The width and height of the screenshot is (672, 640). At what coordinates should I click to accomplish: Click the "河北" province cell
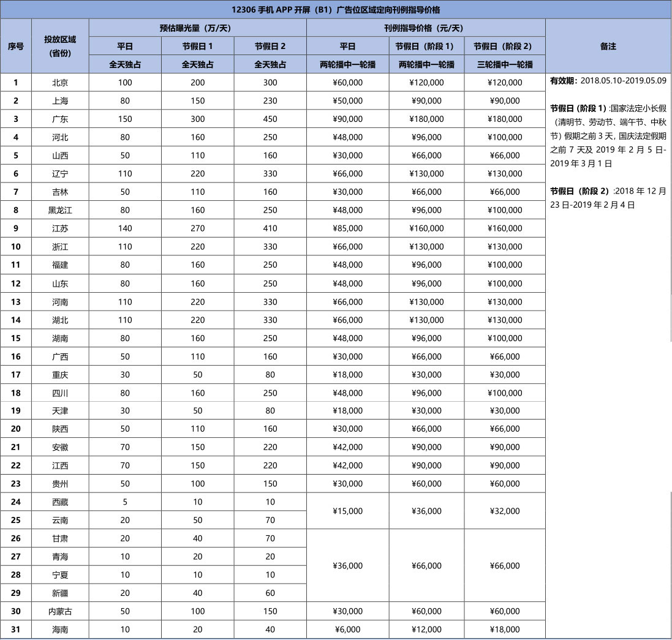pos(60,137)
